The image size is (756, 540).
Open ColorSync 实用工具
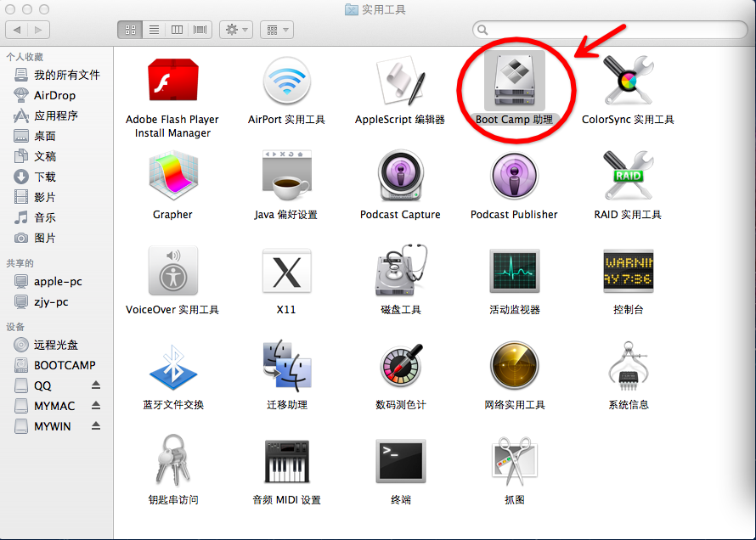(x=629, y=81)
